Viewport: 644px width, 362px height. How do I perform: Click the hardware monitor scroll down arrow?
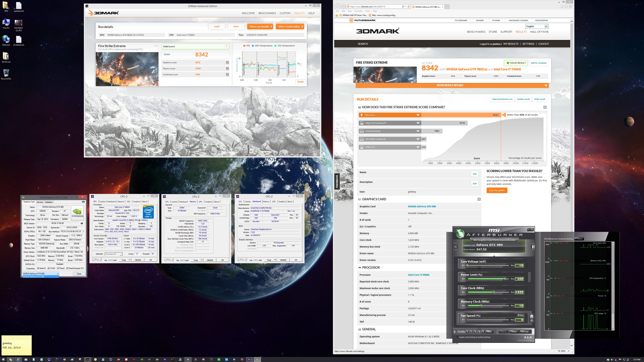[x=613, y=329]
